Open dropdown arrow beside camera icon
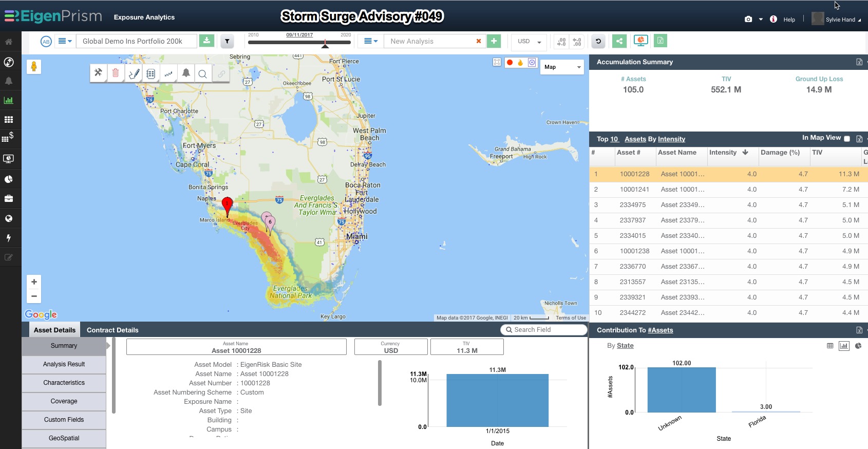The width and height of the screenshot is (868, 449). click(761, 20)
